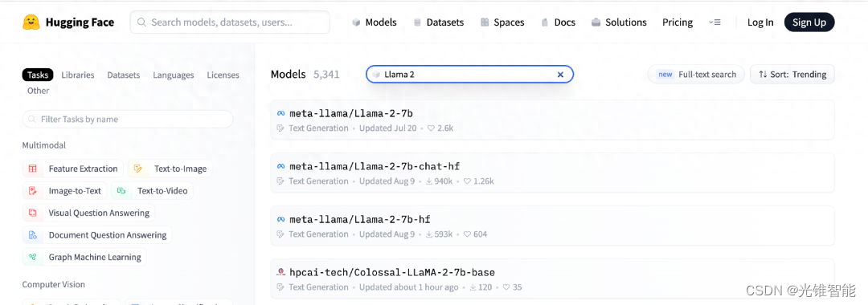
Task: Click the Log In link
Action: click(x=760, y=22)
